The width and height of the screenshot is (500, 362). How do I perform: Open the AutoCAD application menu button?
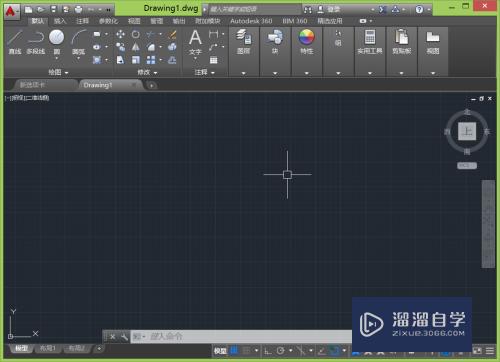pyautogui.click(x=11, y=11)
